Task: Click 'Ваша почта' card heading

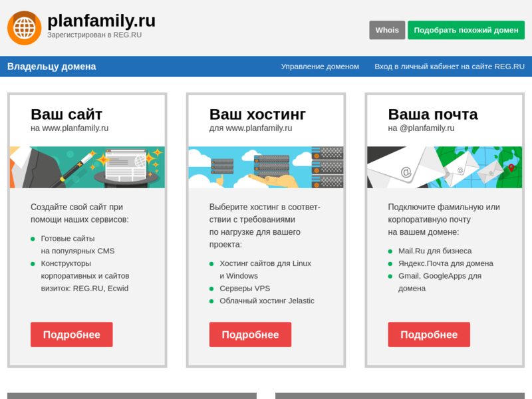Action: point(433,114)
